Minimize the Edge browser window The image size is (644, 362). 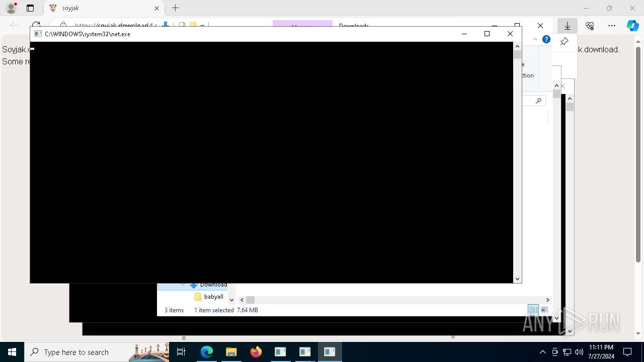[x=586, y=8]
